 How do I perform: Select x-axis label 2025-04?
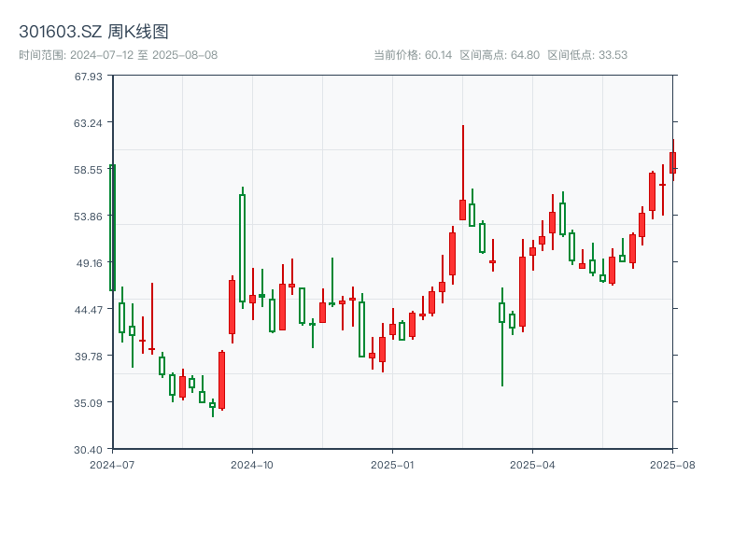click(532, 465)
